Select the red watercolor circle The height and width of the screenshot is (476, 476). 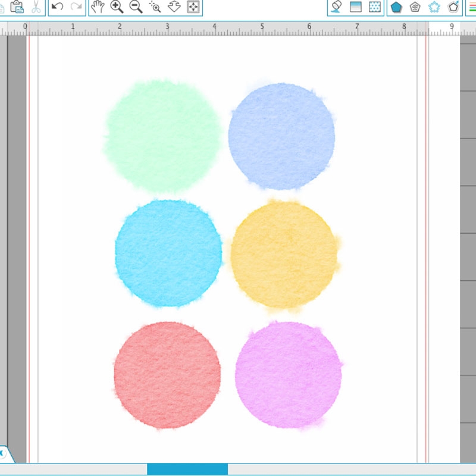(x=167, y=375)
